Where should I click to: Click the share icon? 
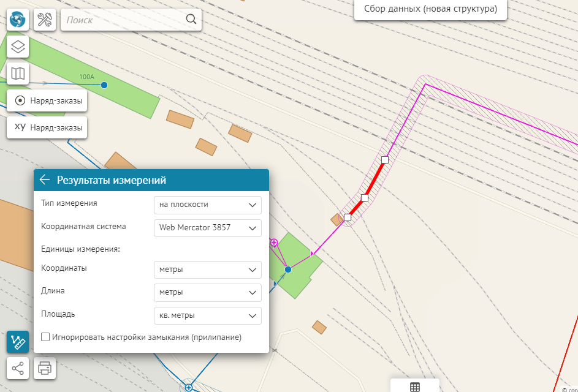click(x=18, y=368)
